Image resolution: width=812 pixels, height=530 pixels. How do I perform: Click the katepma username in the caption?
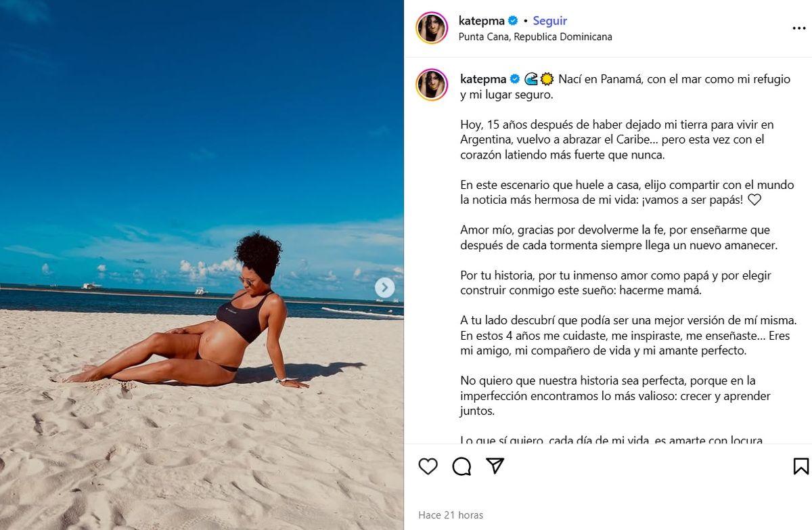tap(482, 79)
